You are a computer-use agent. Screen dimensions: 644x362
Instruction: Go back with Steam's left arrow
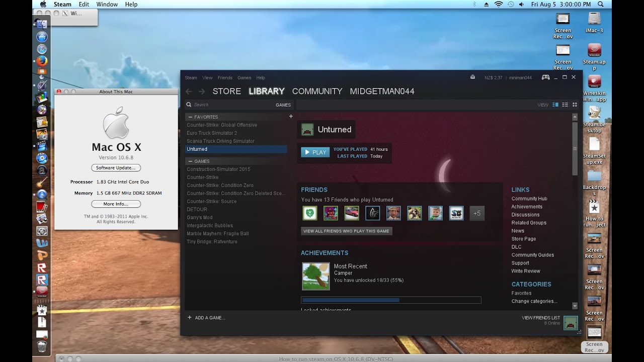[x=189, y=92]
